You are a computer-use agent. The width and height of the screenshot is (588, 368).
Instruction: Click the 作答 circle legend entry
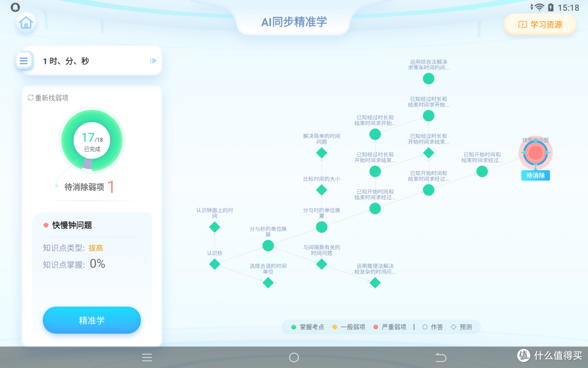click(432, 327)
